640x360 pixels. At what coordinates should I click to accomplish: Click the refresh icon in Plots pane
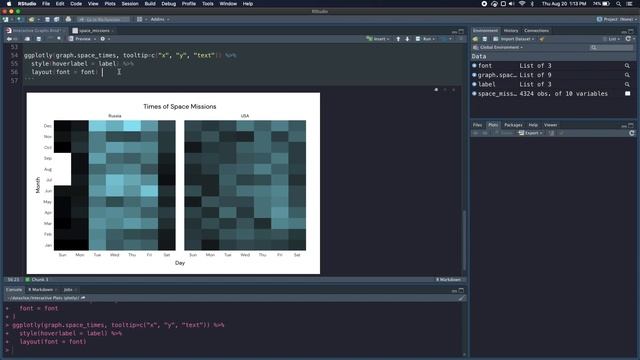[x=631, y=133]
